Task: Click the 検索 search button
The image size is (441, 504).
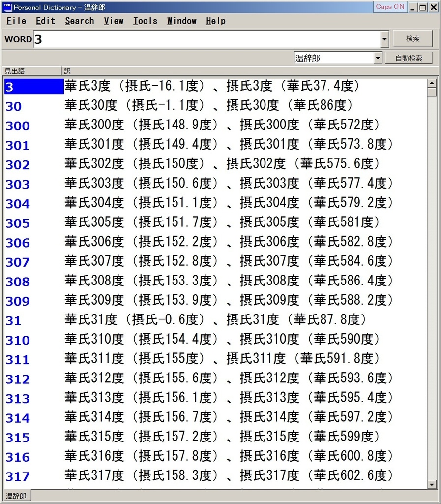Action: [x=413, y=38]
